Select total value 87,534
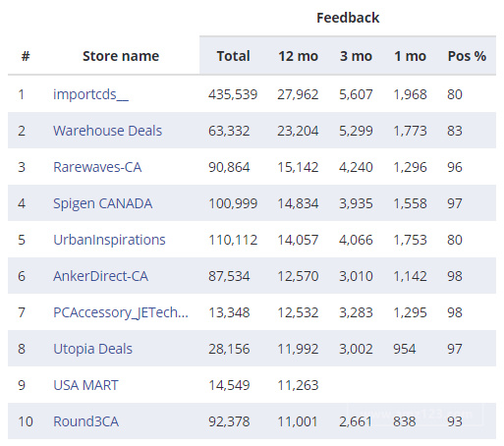This screenshot has width=504, height=446. (x=229, y=276)
